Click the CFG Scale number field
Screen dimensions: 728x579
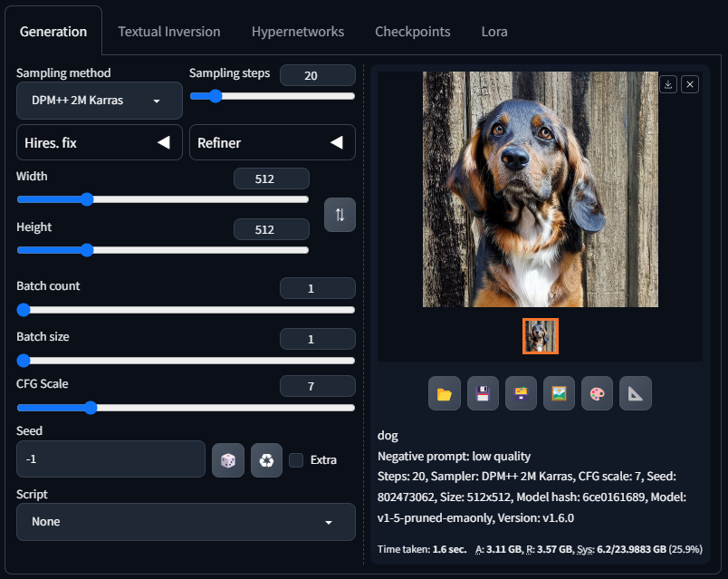(318, 386)
